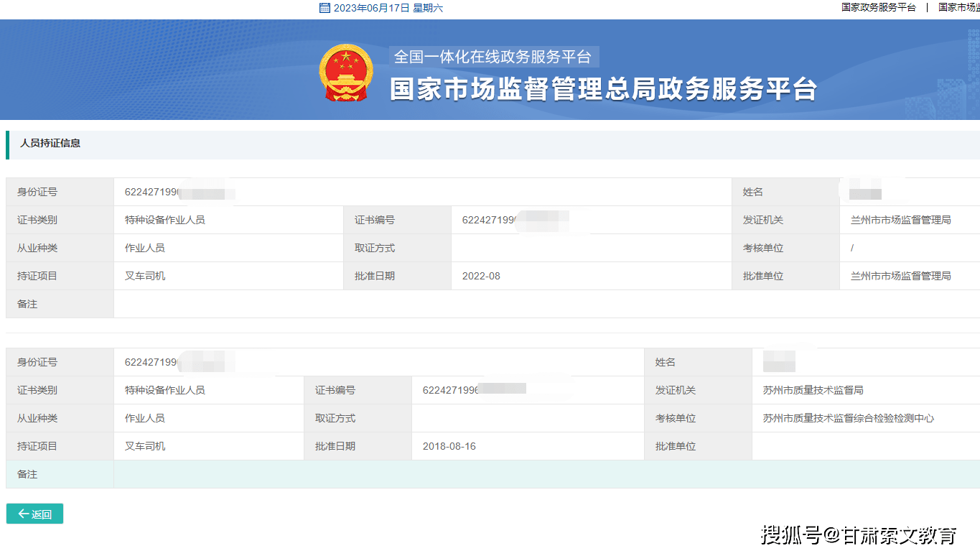Viewport: 980px width, 556px height.
Task: Click the 持证项目 label in first record
Action: coord(37,276)
